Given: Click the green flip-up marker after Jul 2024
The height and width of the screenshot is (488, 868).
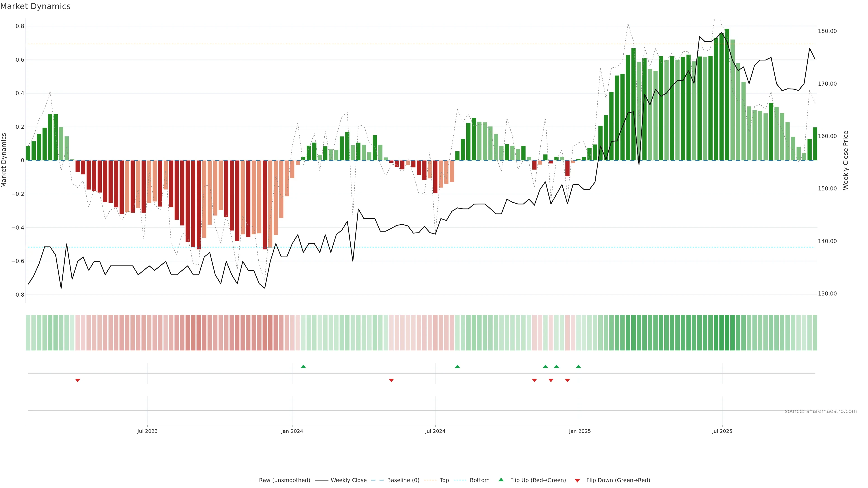Looking at the screenshot, I should point(457,366).
